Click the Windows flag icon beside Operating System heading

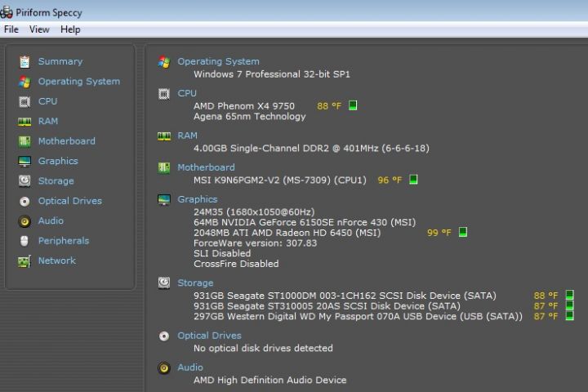tap(164, 62)
